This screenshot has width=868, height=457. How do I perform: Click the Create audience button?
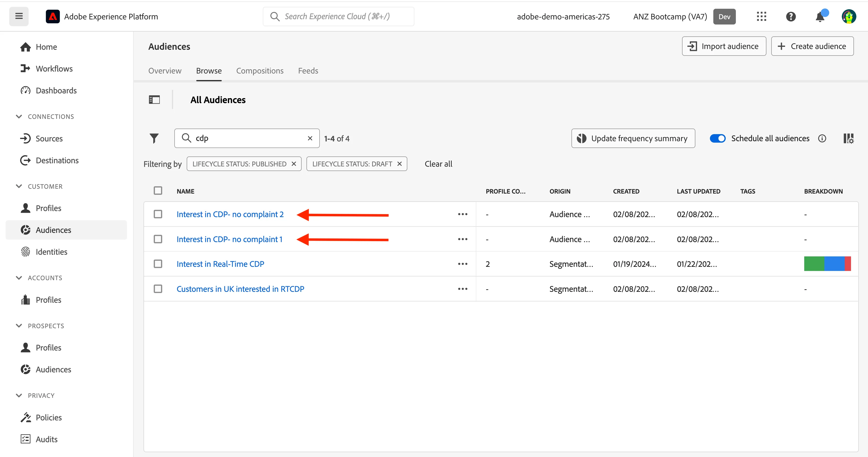(812, 46)
